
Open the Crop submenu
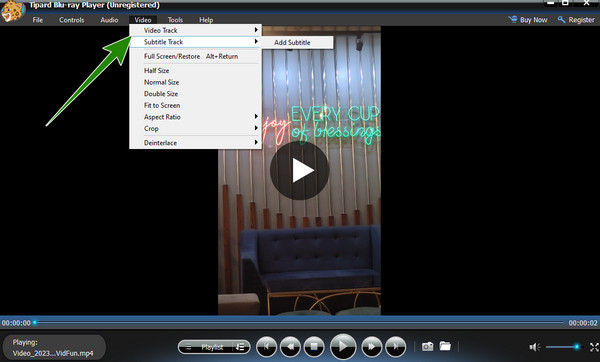click(196, 129)
